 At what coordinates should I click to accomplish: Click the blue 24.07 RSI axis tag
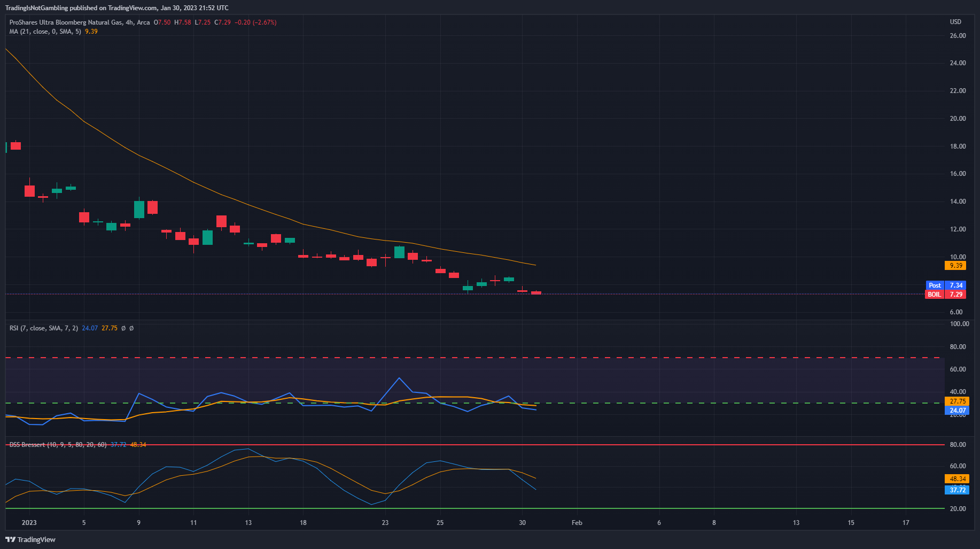tap(956, 411)
